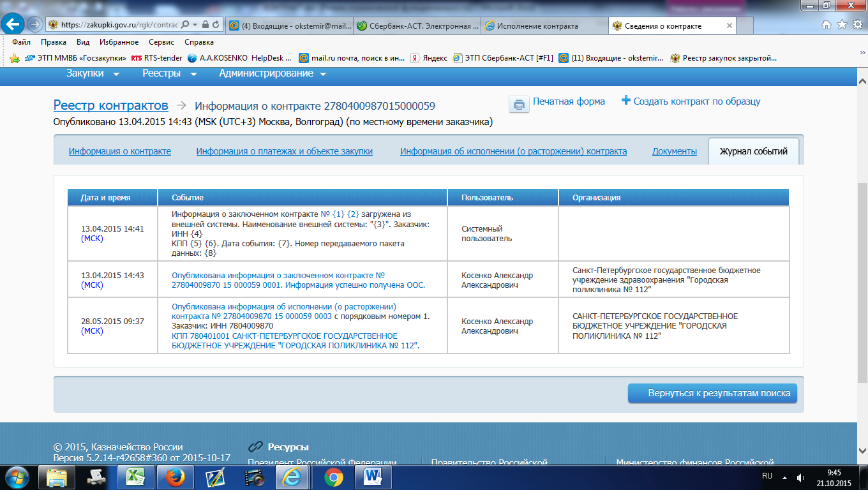Click the printer icon for Печатная форма
This screenshot has width=868, height=490.
pos(519,104)
